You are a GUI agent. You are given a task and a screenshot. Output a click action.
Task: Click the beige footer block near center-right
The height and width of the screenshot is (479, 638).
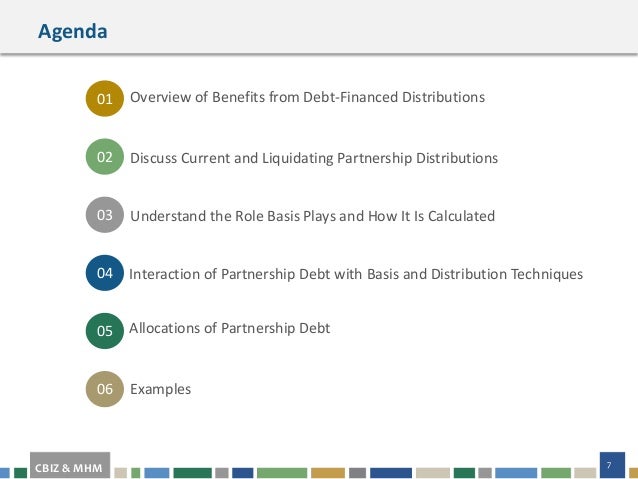click(433, 473)
